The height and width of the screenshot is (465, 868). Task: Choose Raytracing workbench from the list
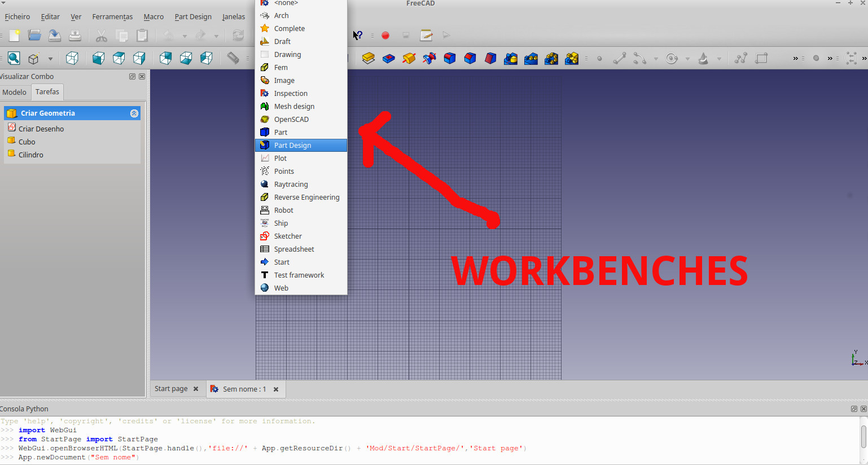[301, 185]
